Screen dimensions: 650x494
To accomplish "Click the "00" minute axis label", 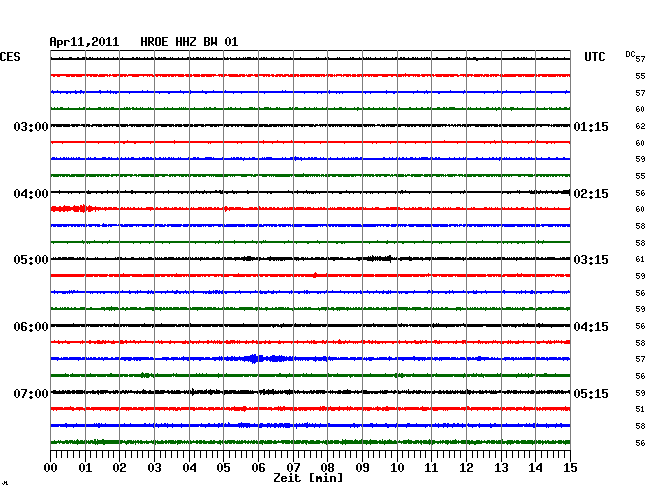I will (x=51, y=468).
